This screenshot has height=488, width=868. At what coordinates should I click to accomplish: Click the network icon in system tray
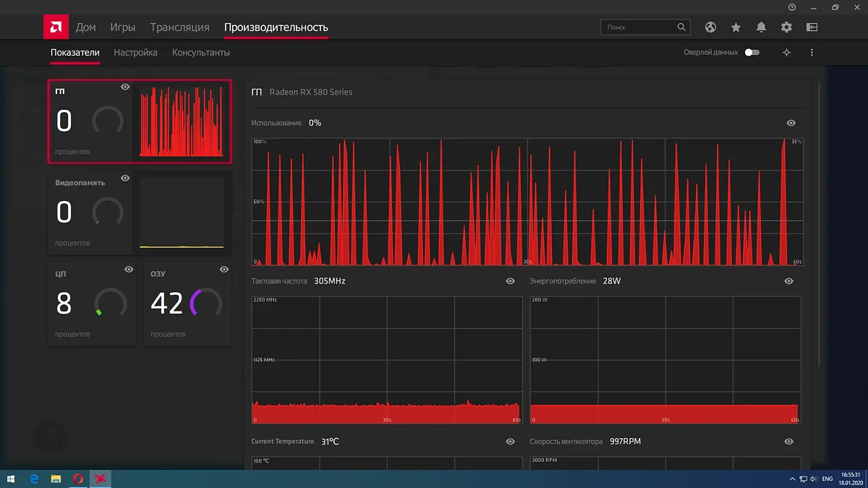click(803, 479)
